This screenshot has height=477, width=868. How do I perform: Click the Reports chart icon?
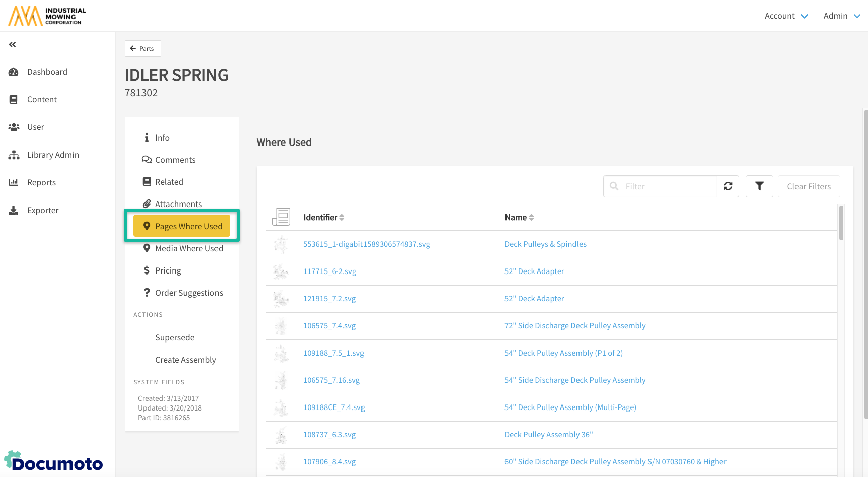tap(14, 183)
